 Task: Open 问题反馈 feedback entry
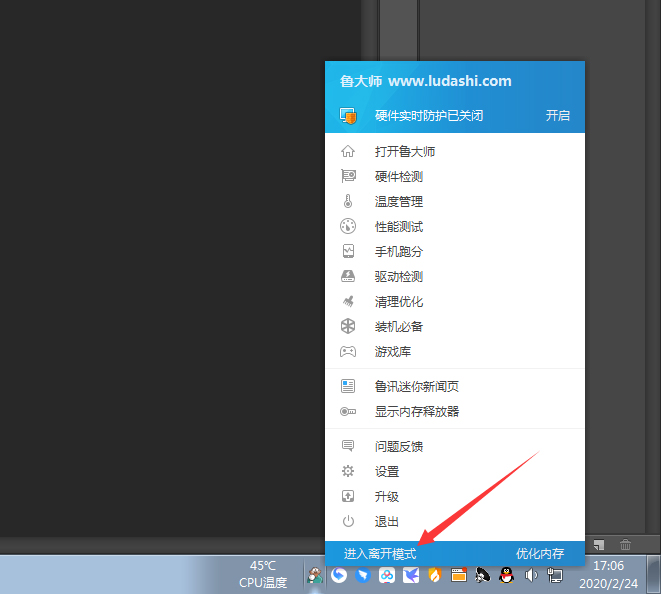pos(399,446)
